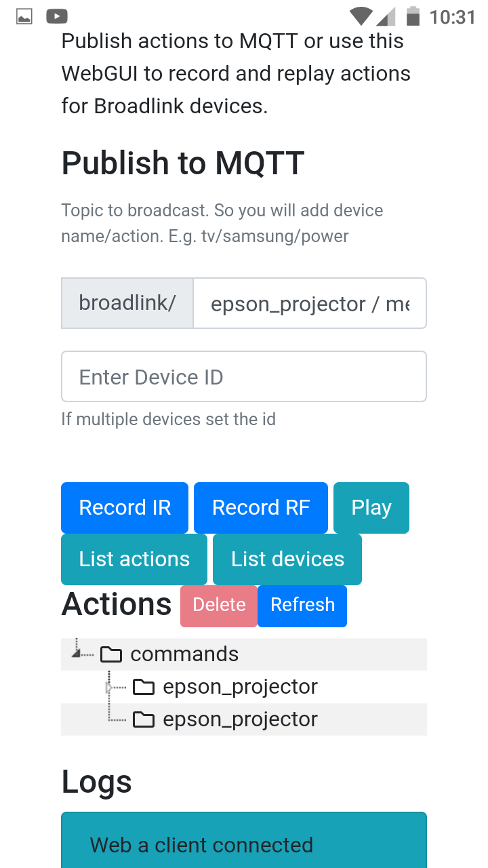The image size is (488, 868).
Task: Click the Record IR button
Action: pos(125,508)
